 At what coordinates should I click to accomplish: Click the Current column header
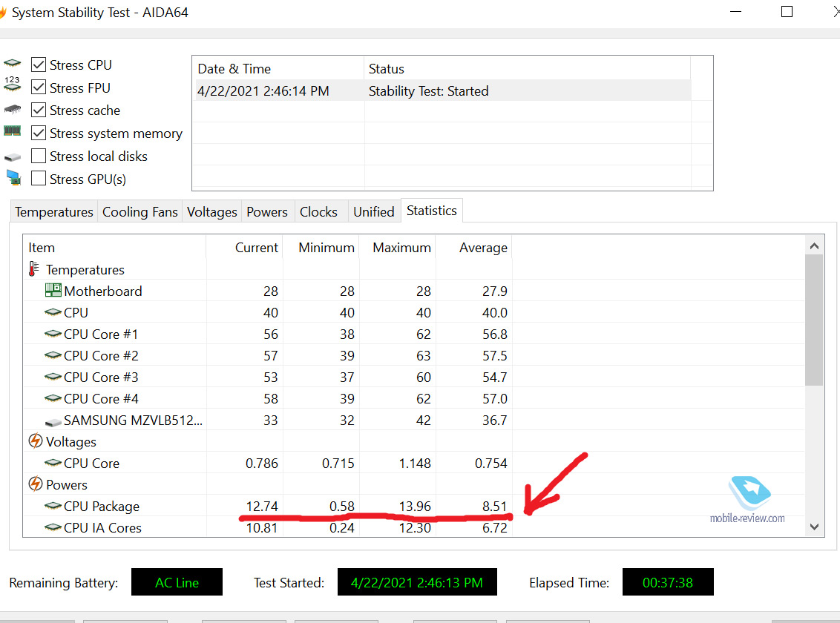pyautogui.click(x=244, y=247)
